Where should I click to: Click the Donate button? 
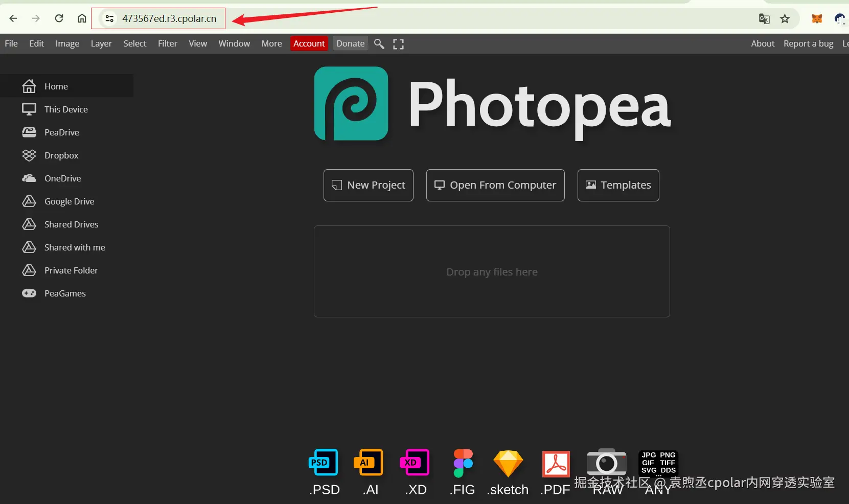351,43
